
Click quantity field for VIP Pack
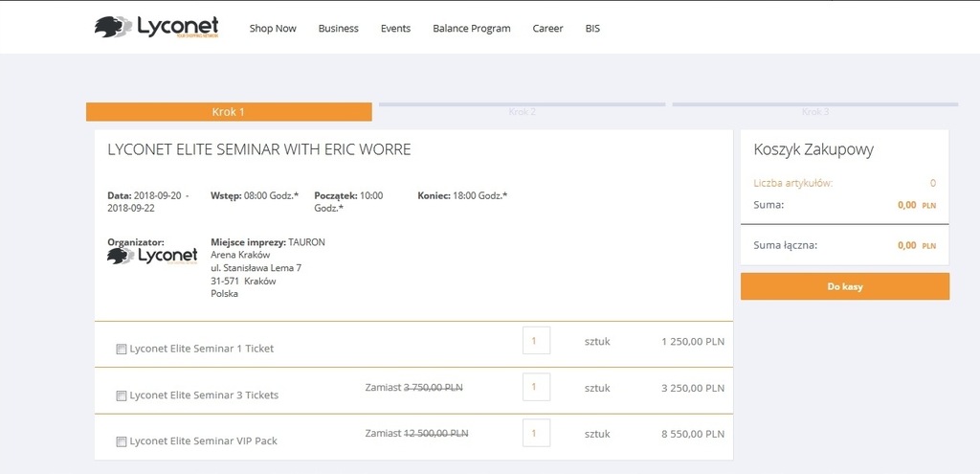tap(536, 434)
